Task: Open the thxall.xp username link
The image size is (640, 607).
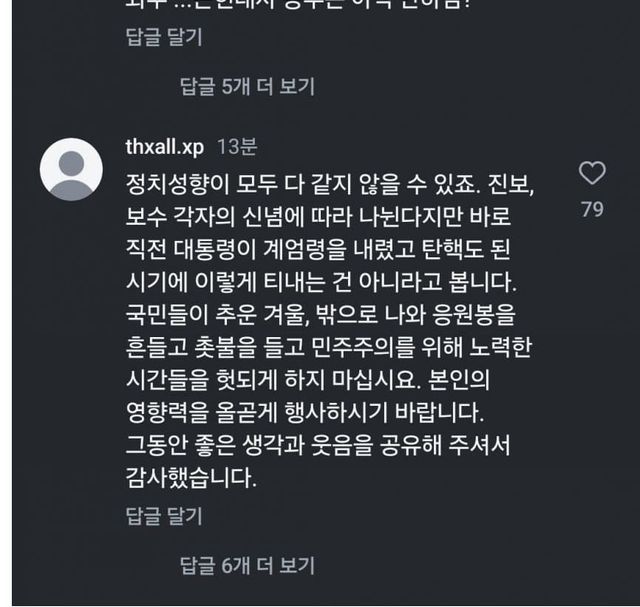Action: (166, 147)
